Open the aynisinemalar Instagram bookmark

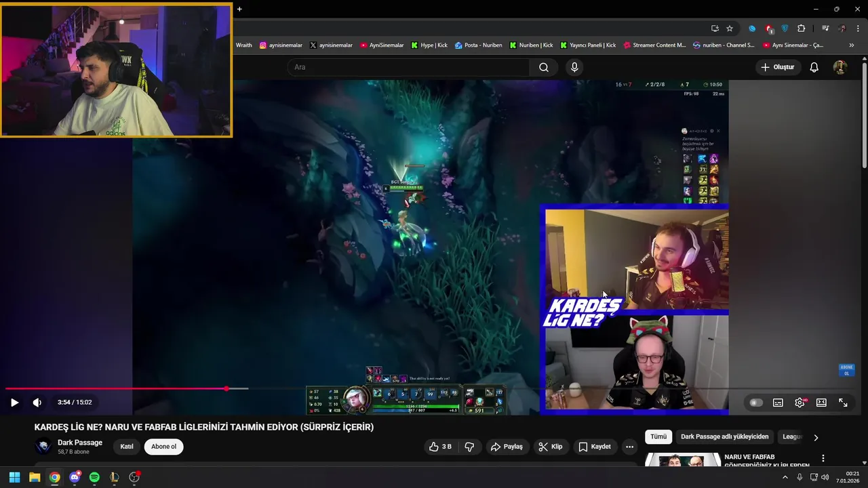click(281, 45)
